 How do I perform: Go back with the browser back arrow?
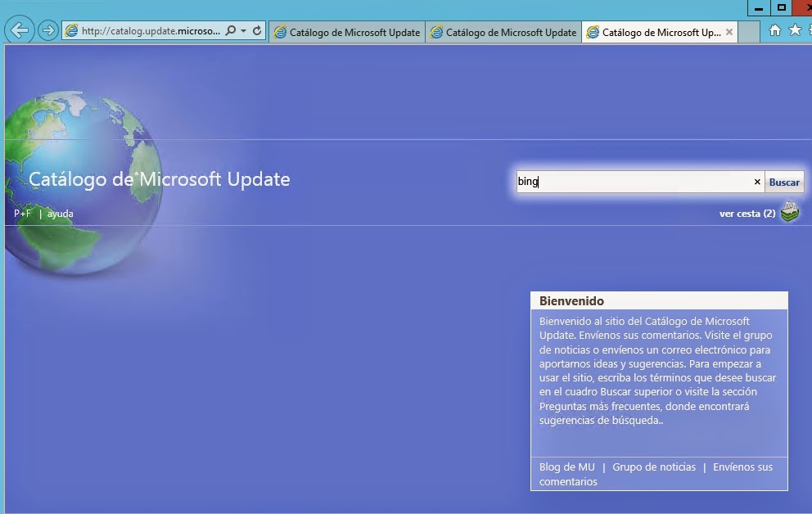coord(19,30)
